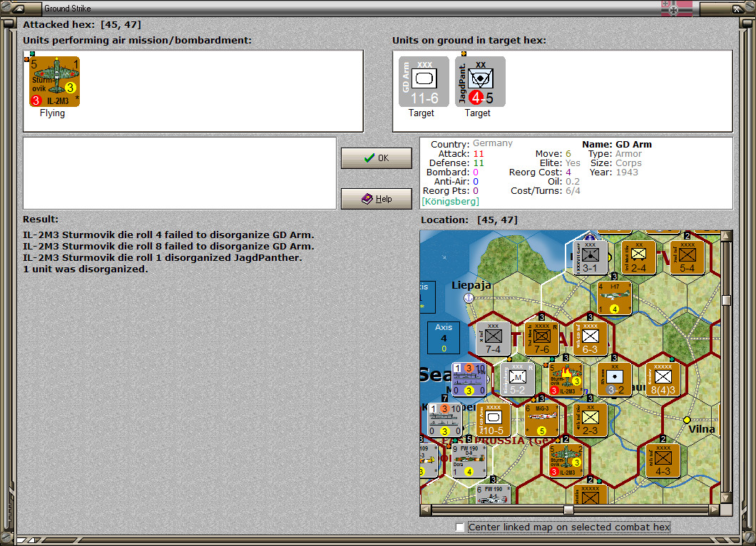Image resolution: width=756 pixels, height=546 pixels.
Task: Enable centering linked map on combat hex
Action: [459, 527]
